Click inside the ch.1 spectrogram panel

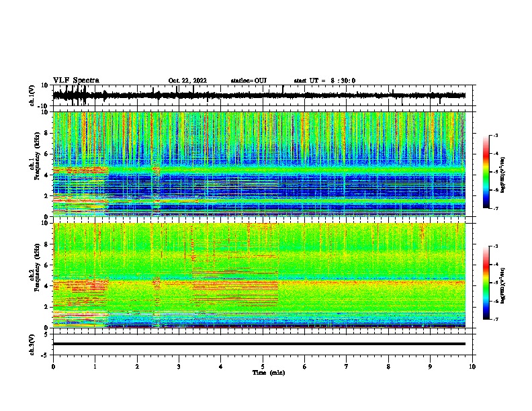(x=259, y=164)
